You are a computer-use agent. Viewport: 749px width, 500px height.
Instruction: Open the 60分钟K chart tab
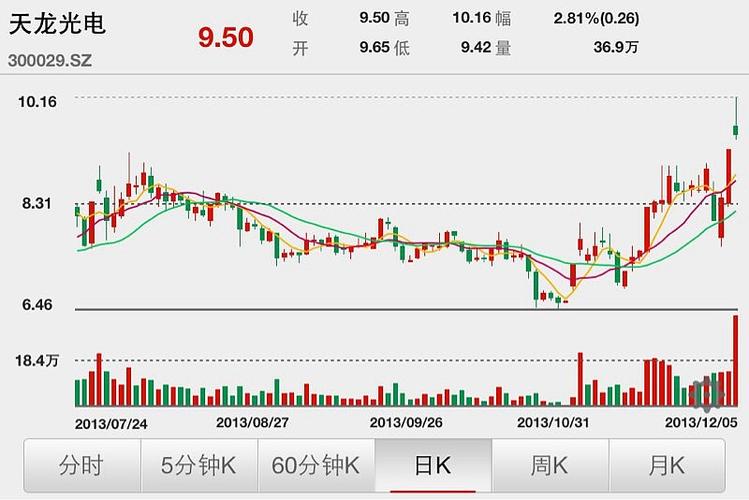[316, 465]
